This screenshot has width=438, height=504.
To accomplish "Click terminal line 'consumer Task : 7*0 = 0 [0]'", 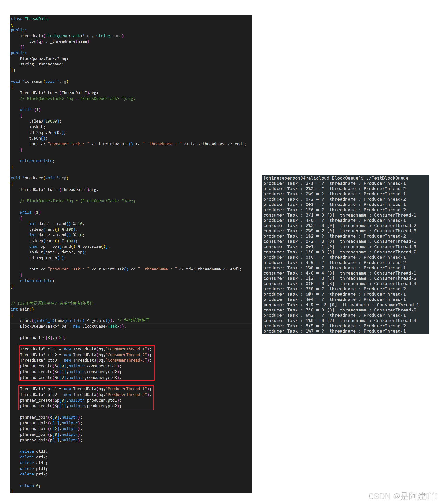I will pyautogui.click(x=340, y=310).
